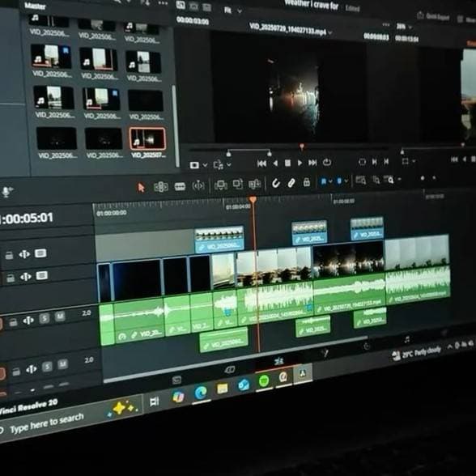This screenshot has height=476, width=476.
Task: Toggle lock on top video track
Action: 9,255
